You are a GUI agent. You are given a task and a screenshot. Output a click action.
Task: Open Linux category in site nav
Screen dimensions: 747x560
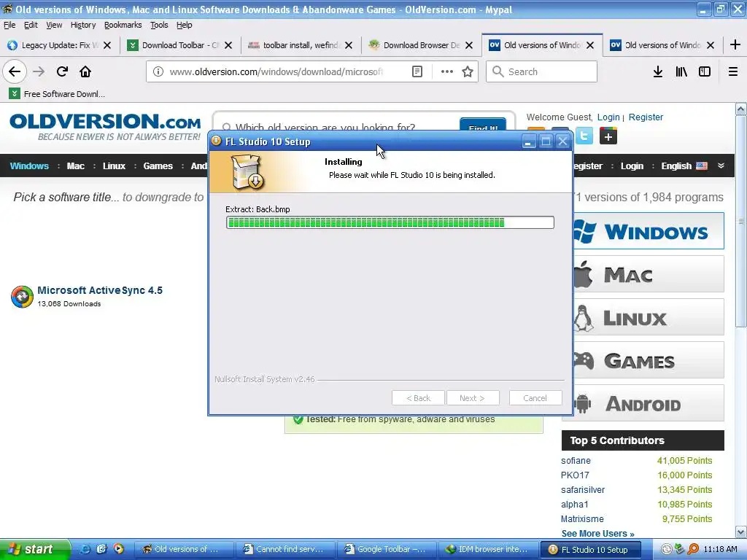[x=114, y=166]
